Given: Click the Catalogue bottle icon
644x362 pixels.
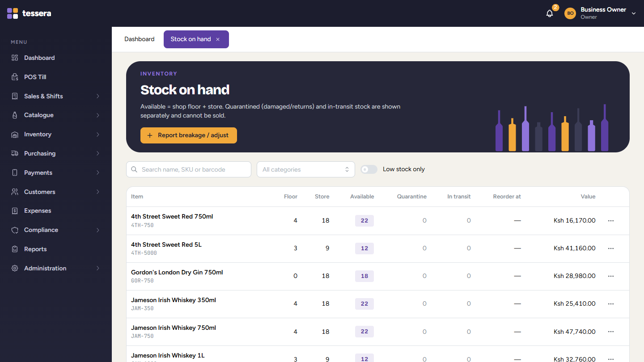Looking at the screenshot, I should click(x=15, y=115).
